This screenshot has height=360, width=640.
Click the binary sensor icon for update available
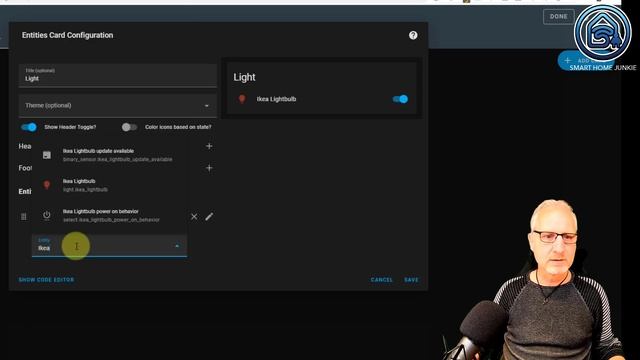(x=47, y=155)
